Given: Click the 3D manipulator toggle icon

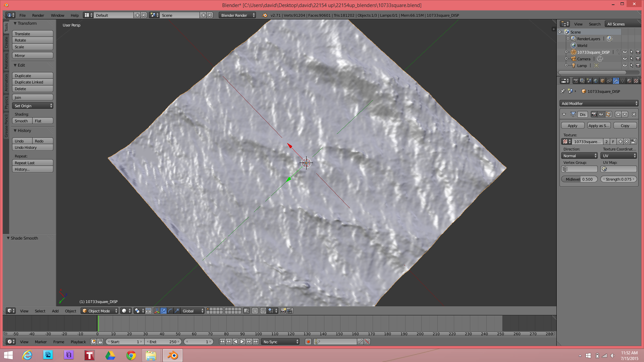Looking at the screenshot, I should pos(157,311).
